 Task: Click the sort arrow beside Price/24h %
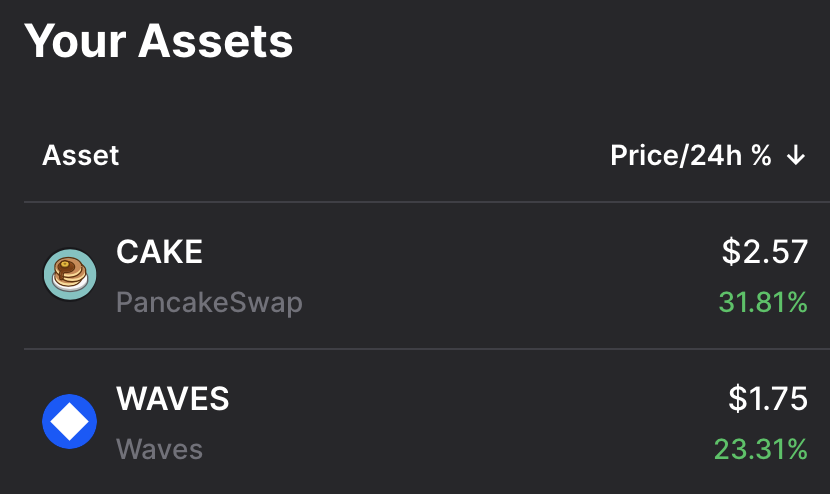point(796,156)
